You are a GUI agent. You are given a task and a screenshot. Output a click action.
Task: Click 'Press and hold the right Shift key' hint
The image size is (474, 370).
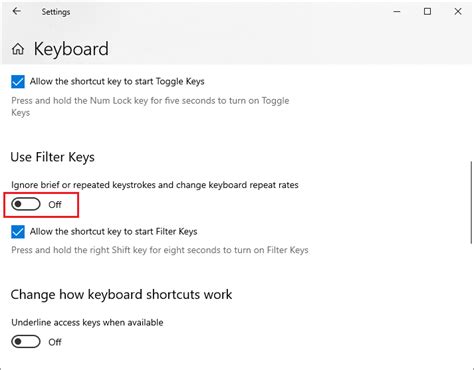[160, 250]
